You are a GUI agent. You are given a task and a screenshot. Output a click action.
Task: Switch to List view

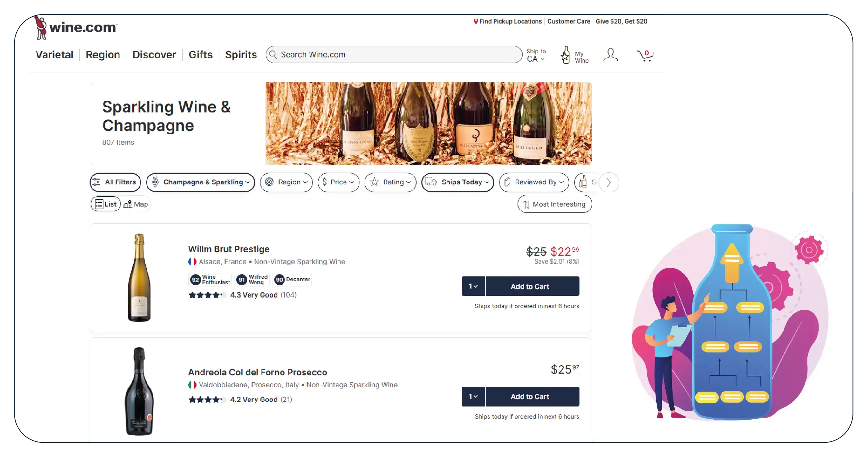106,204
